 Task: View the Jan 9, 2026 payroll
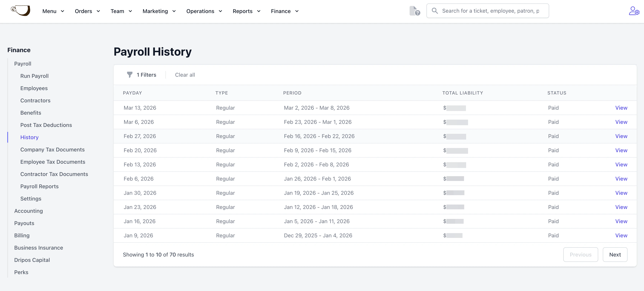tap(621, 235)
